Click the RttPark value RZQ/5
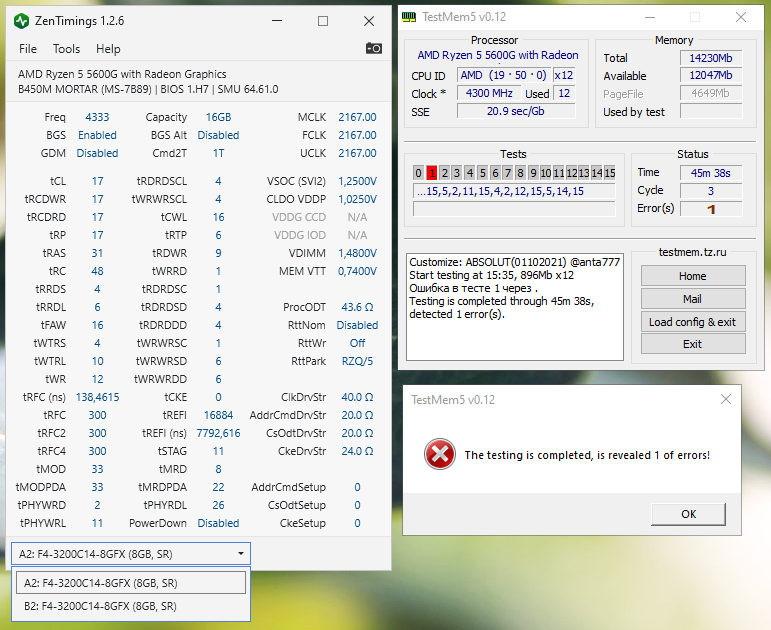This screenshot has height=630, width=771. tap(357, 361)
